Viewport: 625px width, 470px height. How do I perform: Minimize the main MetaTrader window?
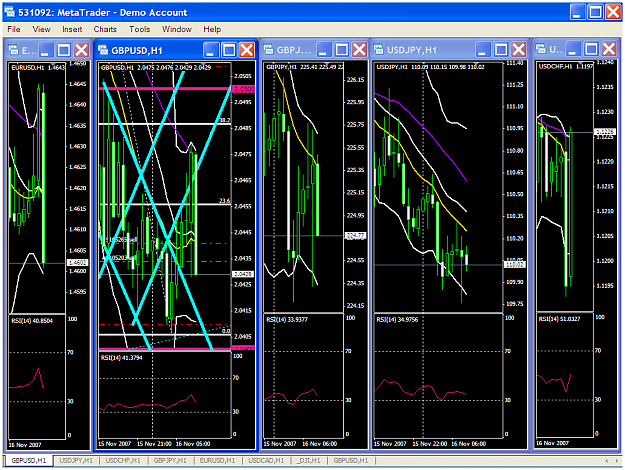click(577, 12)
